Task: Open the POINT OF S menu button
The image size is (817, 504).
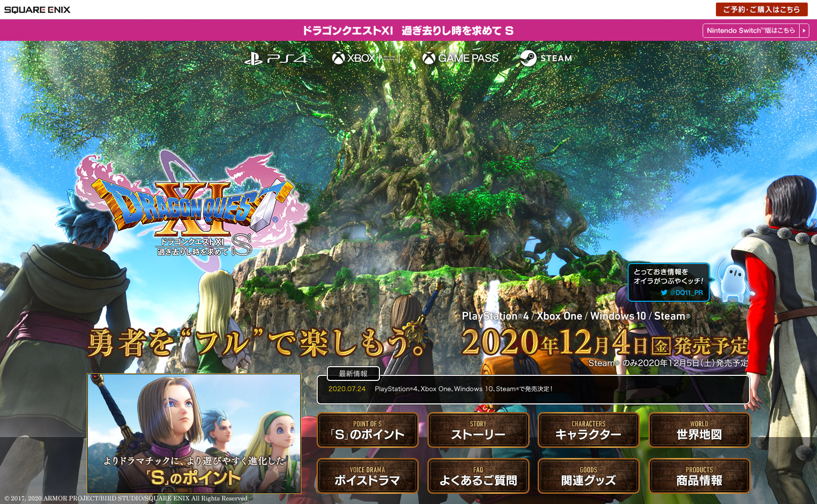Action: [368, 430]
